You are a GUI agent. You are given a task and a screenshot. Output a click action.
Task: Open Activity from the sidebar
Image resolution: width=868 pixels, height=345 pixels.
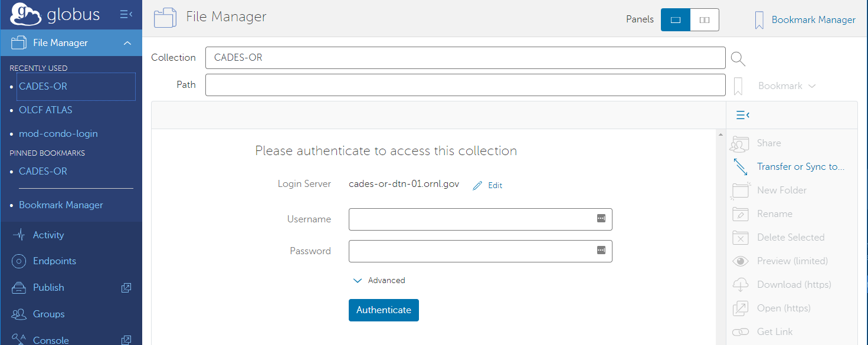[x=48, y=235]
